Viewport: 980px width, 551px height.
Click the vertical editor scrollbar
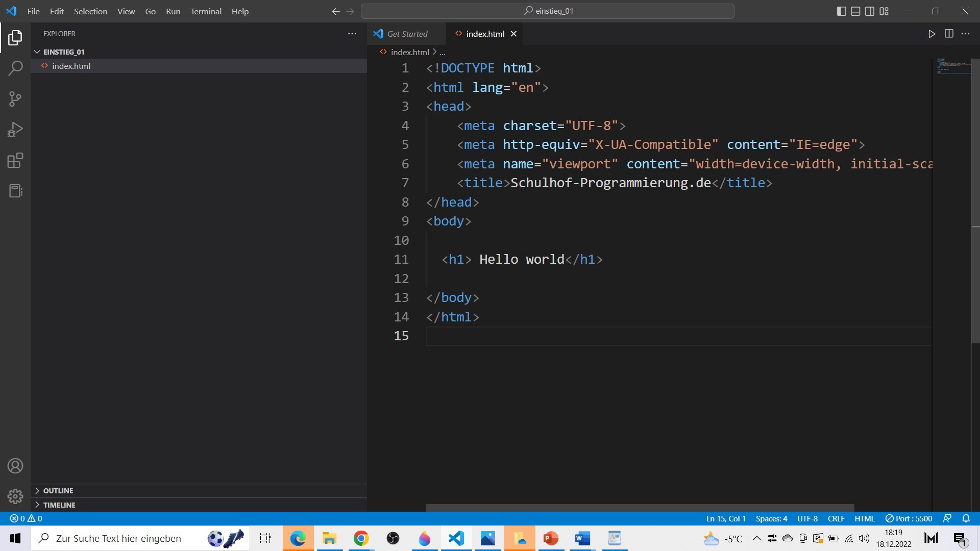[975, 200]
